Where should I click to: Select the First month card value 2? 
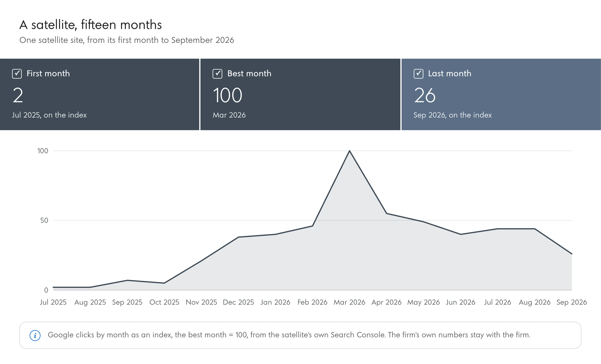pyautogui.click(x=18, y=95)
